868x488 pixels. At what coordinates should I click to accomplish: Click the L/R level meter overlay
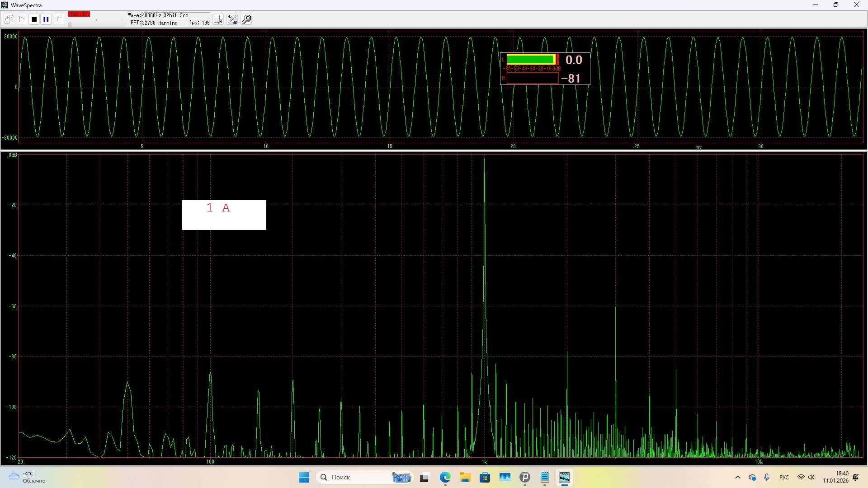(545, 69)
